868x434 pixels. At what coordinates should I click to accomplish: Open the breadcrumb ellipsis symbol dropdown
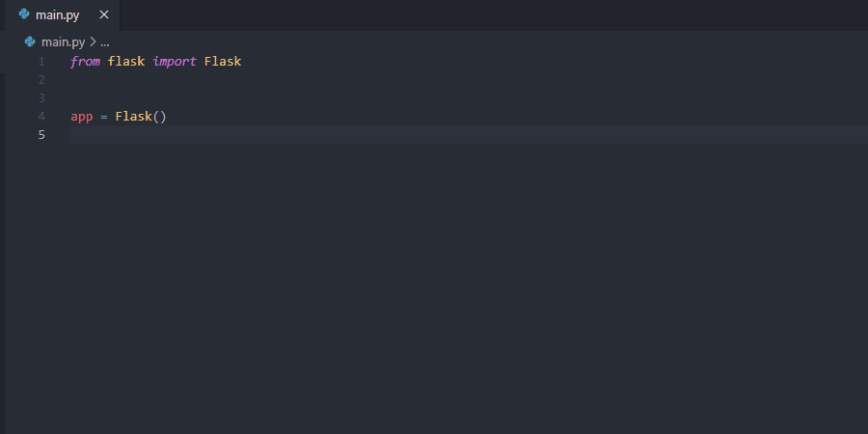click(105, 42)
